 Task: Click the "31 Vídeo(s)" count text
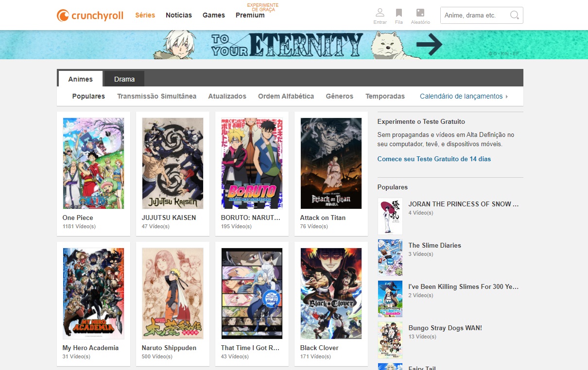(76, 356)
